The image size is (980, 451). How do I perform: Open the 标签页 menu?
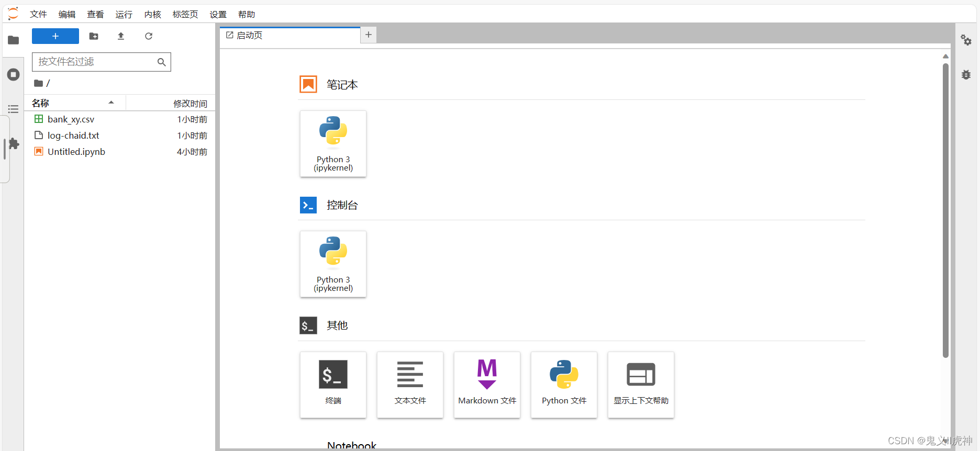pos(185,14)
